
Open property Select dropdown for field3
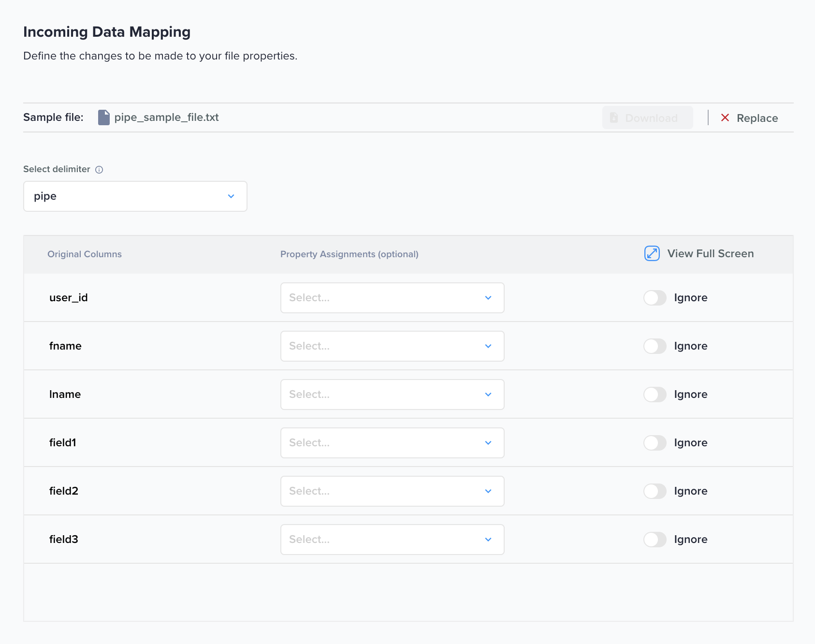click(392, 540)
